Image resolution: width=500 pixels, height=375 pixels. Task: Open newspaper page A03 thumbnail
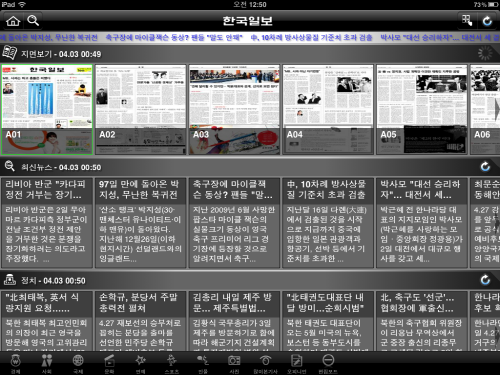click(x=234, y=110)
